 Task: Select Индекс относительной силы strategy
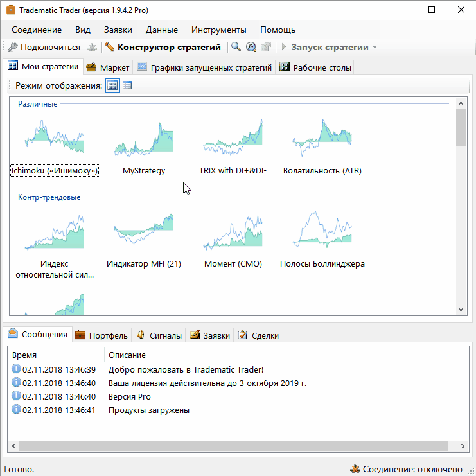pos(55,245)
